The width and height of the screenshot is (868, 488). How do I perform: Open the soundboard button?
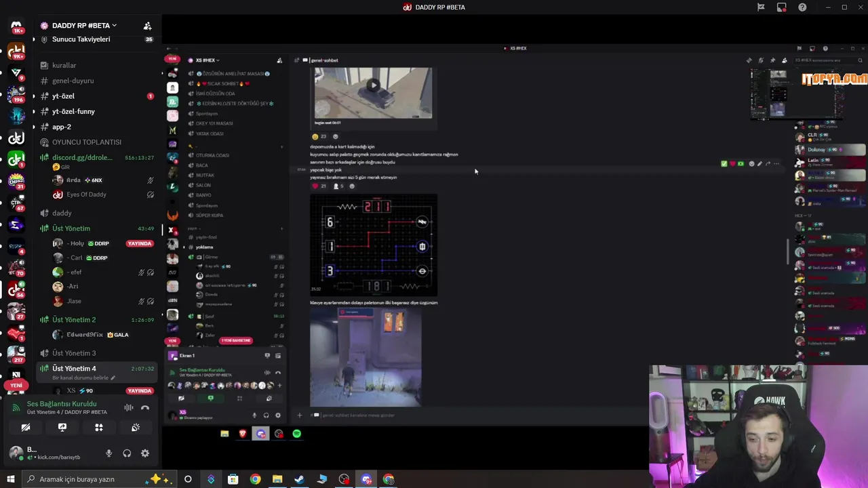pos(136,428)
